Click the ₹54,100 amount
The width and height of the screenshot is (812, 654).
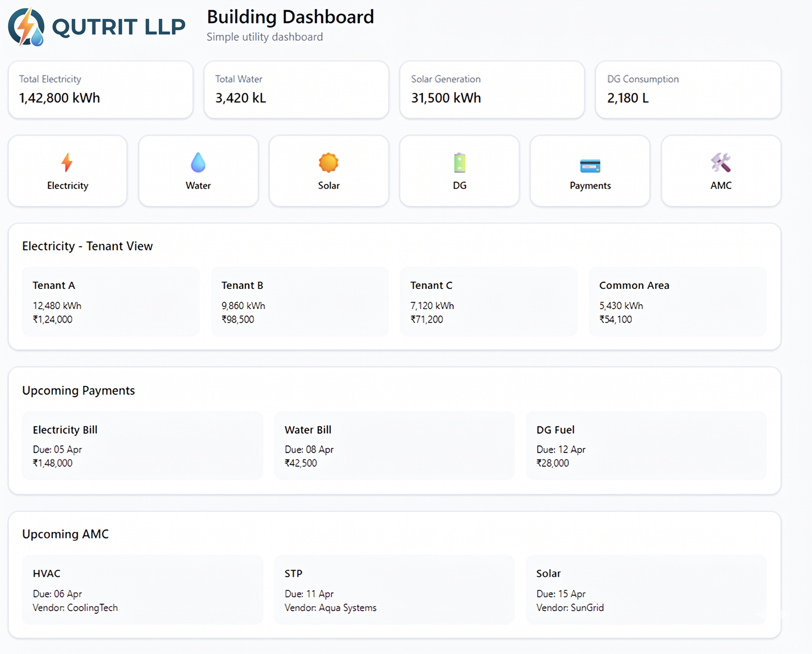pyautogui.click(x=615, y=319)
